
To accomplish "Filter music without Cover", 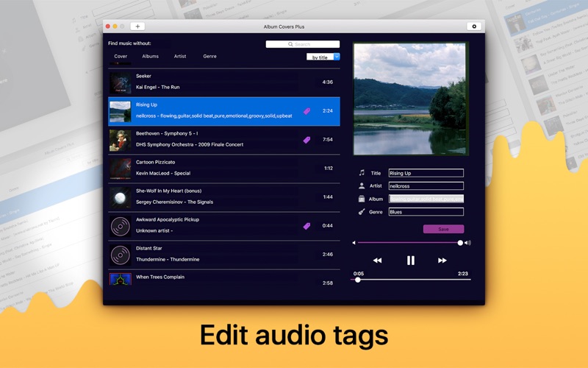I will pyautogui.click(x=121, y=57).
